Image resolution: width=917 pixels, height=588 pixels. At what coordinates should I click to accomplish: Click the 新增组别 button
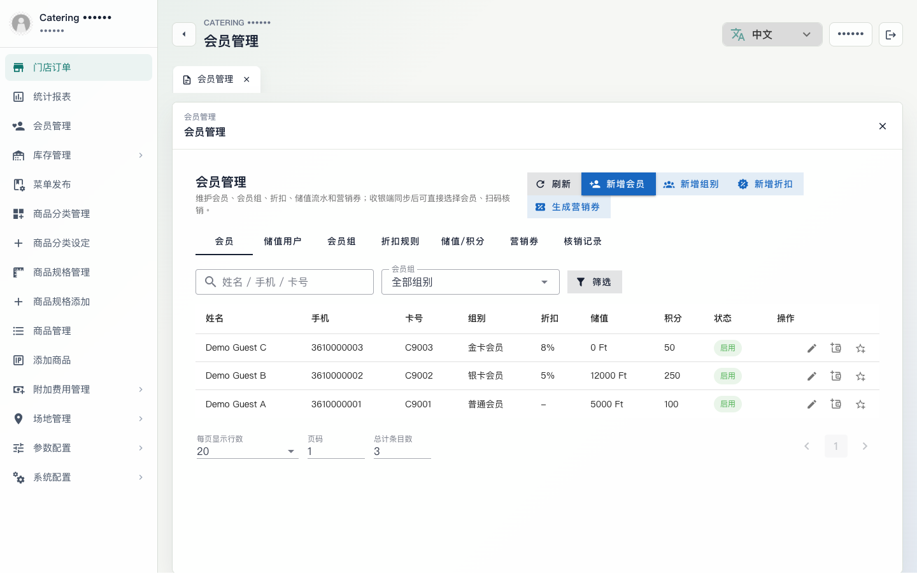(692, 184)
